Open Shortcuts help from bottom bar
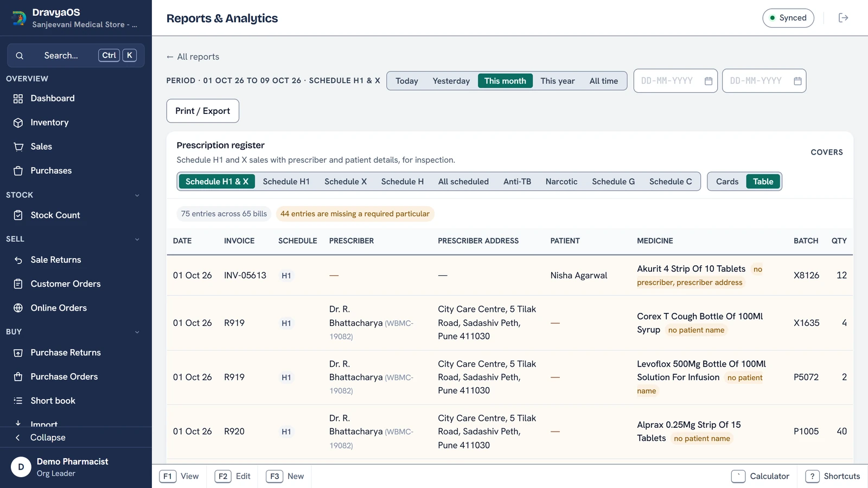 point(833,476)
